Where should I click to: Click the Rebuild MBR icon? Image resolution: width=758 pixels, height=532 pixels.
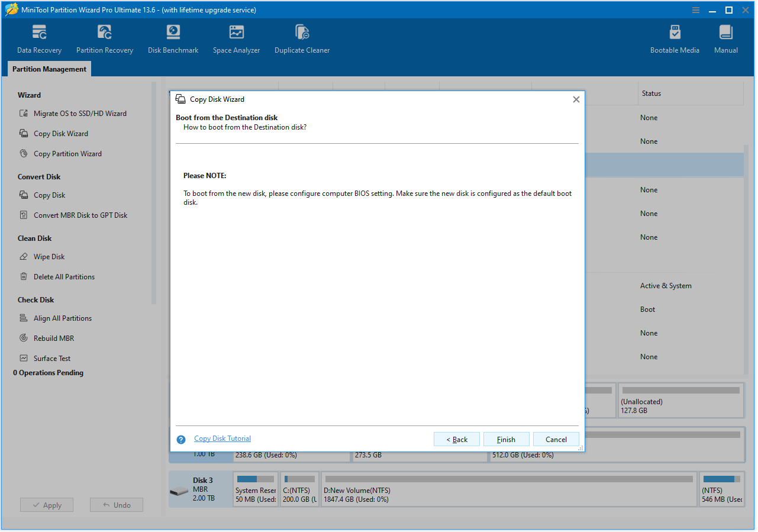[24, 338]
